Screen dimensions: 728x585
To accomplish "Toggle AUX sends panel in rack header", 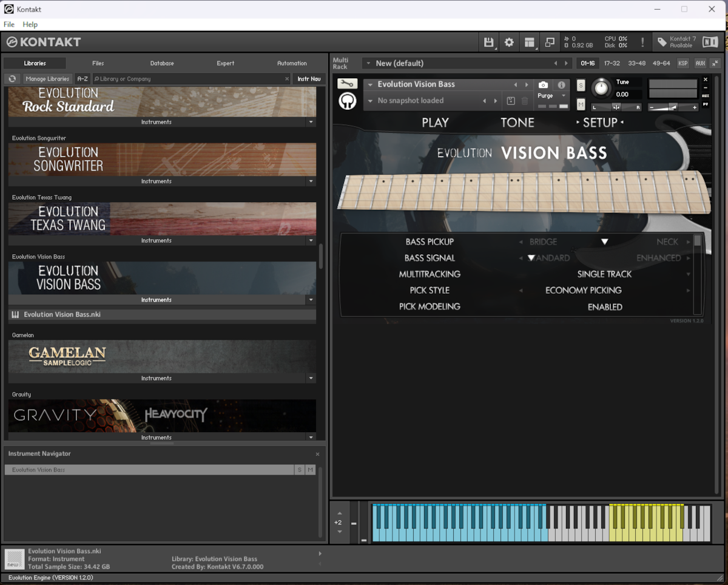I will point(700,63).
